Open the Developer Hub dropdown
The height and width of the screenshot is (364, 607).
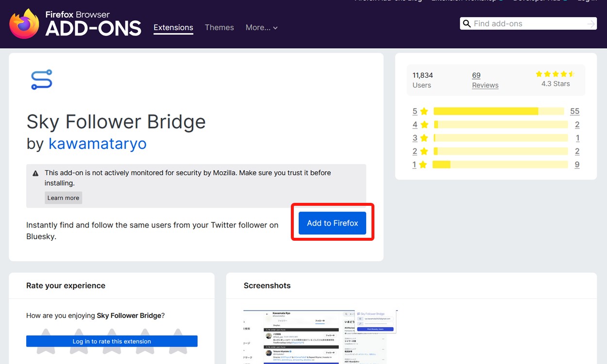[539, 1]
